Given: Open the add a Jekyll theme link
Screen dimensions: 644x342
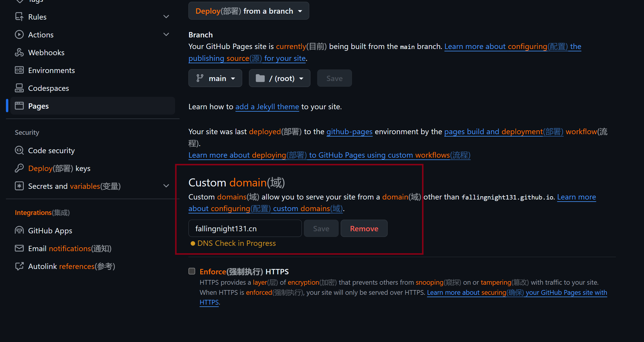Looking at the screenshot, I should click(267, 107).
